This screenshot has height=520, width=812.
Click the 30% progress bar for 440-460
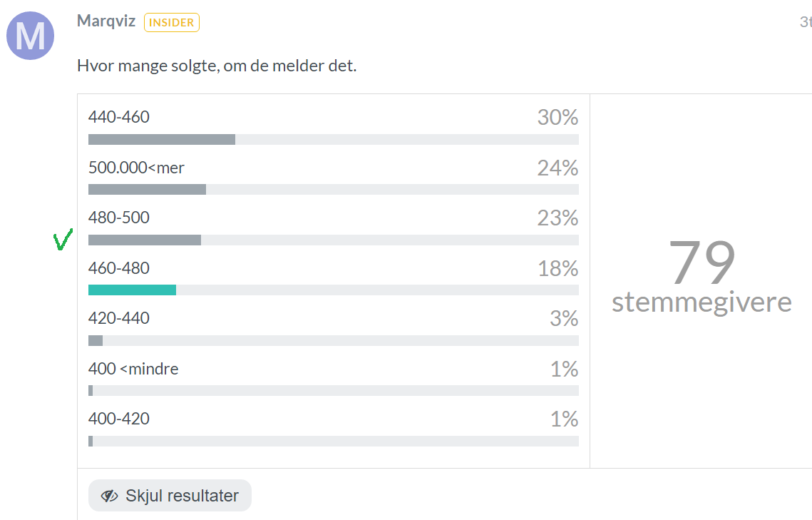coord(334,139)
